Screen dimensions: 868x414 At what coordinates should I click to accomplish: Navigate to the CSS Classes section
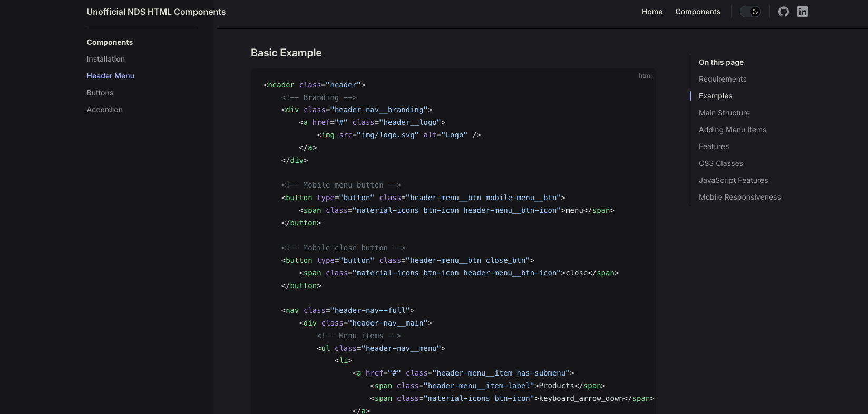click(720, 163)
